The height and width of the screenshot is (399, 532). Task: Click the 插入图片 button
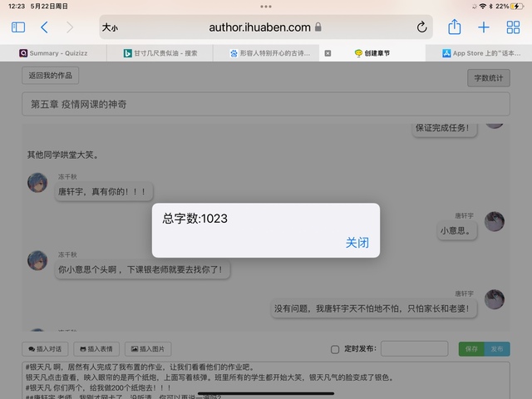(146, 349)
